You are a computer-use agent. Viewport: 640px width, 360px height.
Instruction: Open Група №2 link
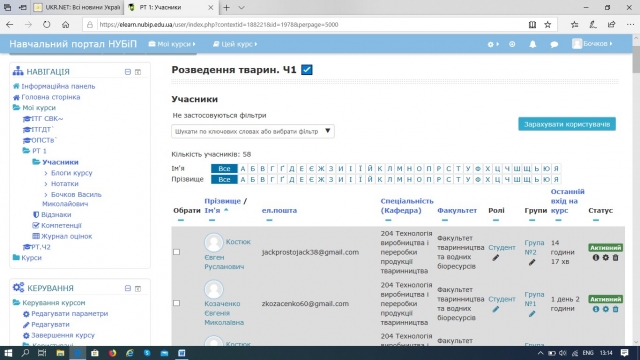[534, 247]
